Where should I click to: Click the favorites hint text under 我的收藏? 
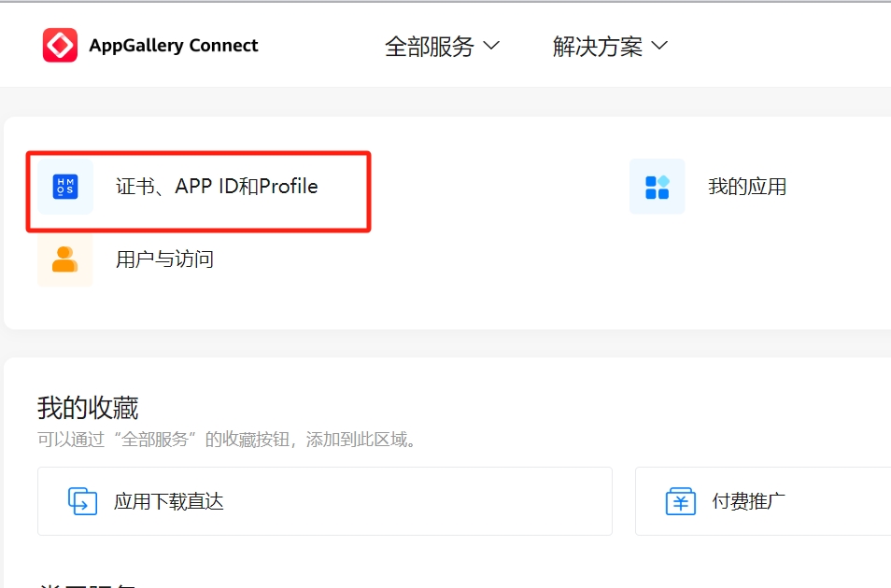pyautogui.click(x=226, y=439)
